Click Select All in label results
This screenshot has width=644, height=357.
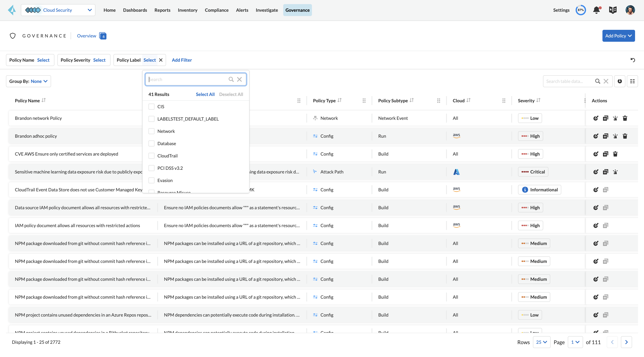[205, 94]
